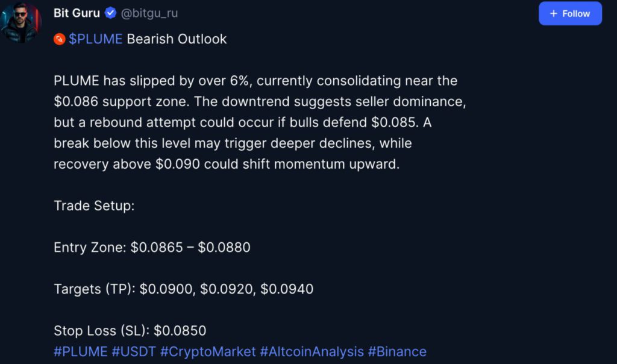
Task: Click the PLUME analysis body paragraph
Action: 259,122
